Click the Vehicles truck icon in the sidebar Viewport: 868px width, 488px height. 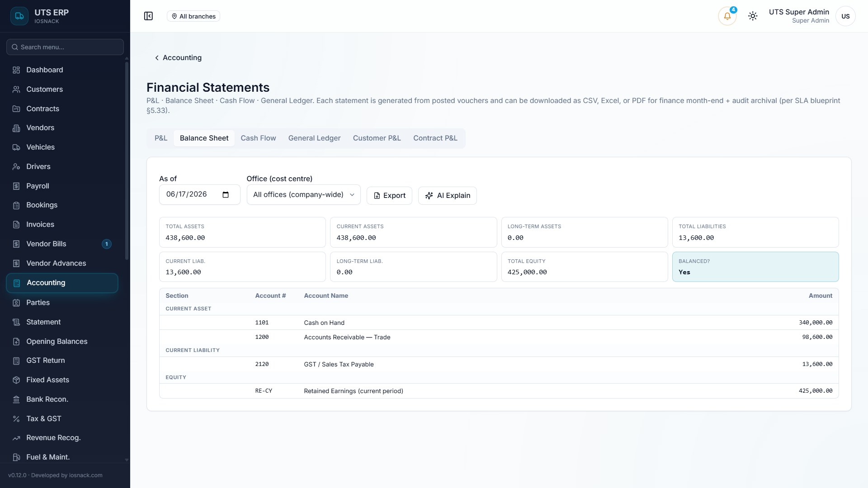pyautogui.click(x=16, y=147)
